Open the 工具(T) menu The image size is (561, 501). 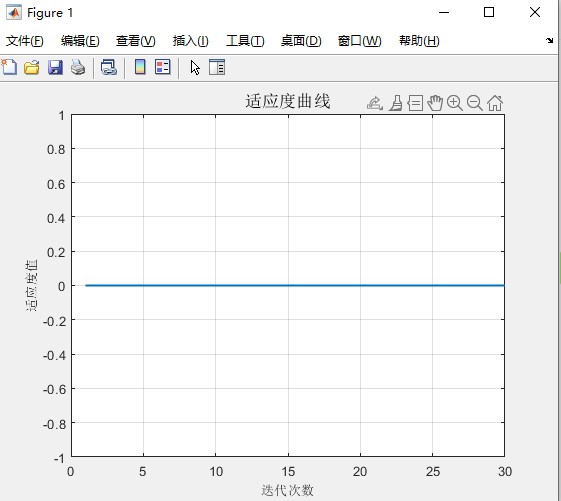[245, 41]
